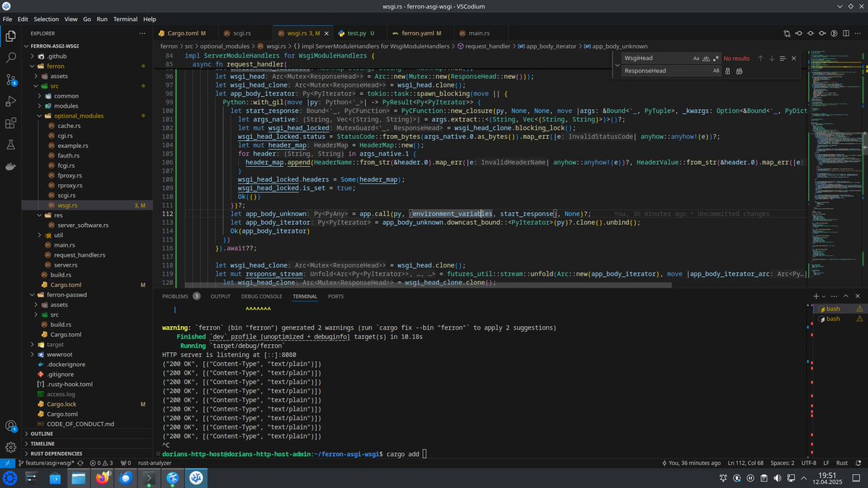
Task: Go to next match arrow in Find
Action: pos(772,58)
